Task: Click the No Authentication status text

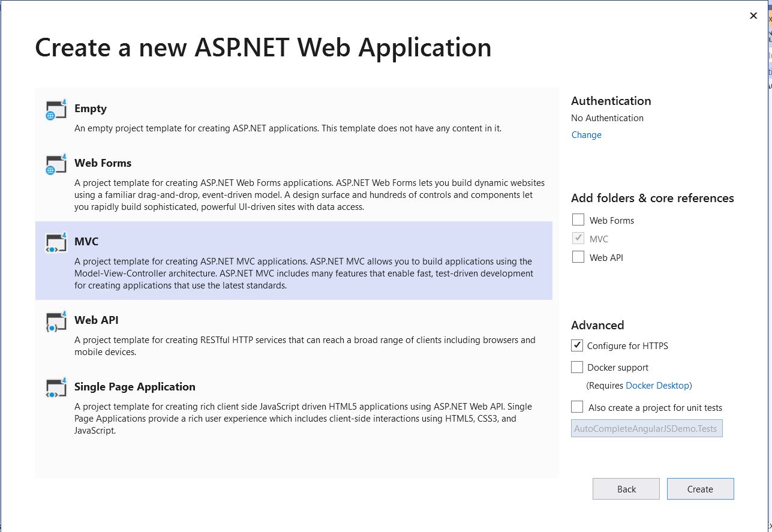Action: [607, 118]
